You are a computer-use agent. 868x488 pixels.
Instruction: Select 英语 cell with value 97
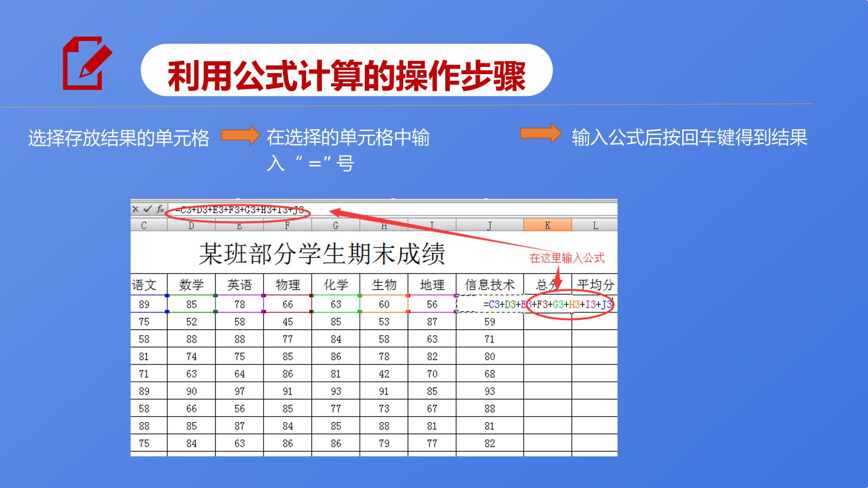[x=240, y=391]
